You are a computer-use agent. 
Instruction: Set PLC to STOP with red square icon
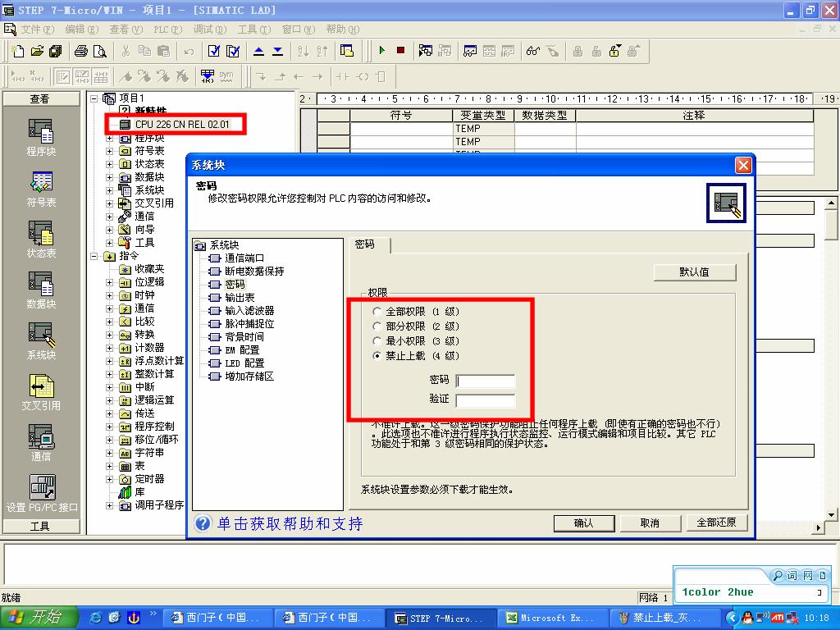point(400,50)
